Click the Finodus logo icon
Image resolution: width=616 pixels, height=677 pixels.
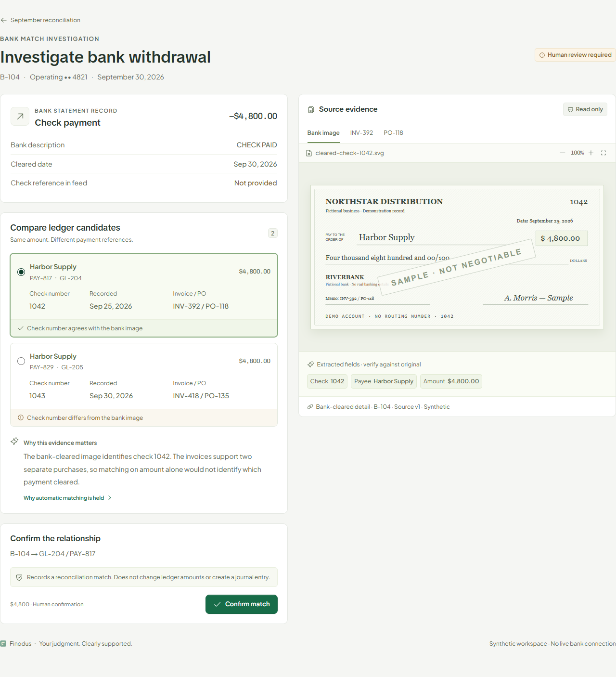point(3,644)
